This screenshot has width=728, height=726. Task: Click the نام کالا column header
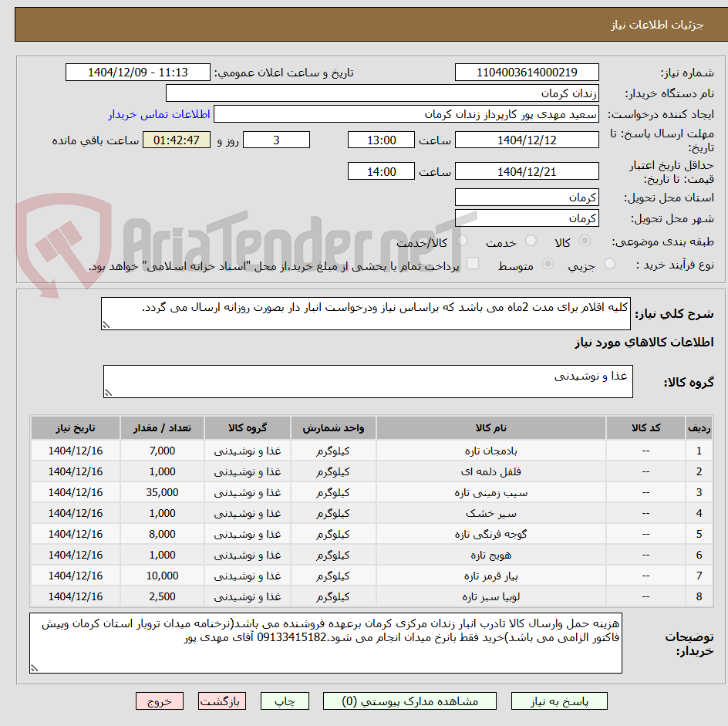490,427
